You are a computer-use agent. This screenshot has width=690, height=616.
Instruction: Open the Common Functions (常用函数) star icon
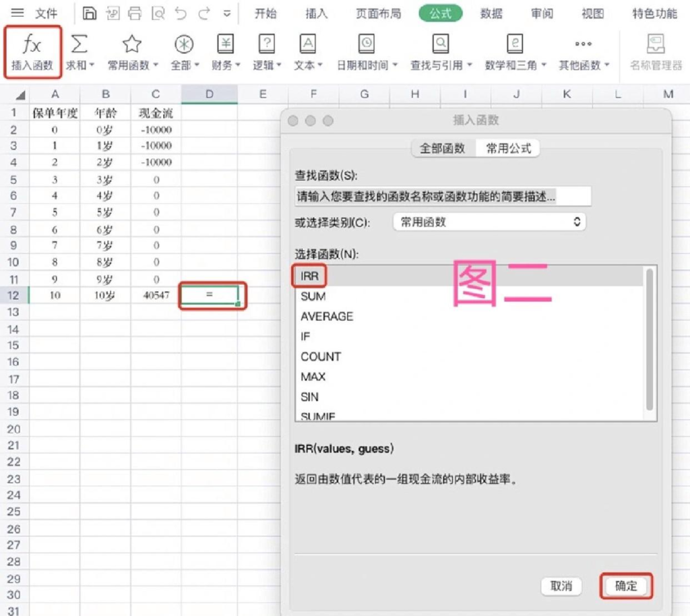pyautogui.click(x=131, y=44)
